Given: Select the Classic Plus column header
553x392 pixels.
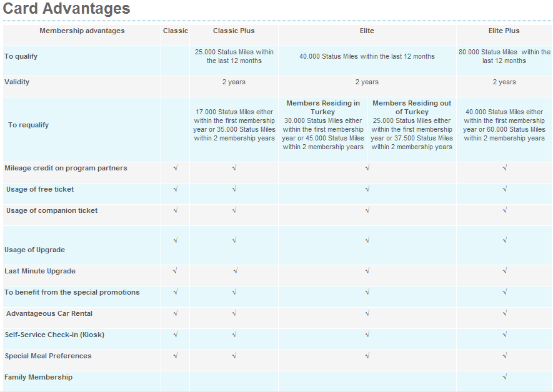Looking at the screenshot, I should [x=234, y=31].
